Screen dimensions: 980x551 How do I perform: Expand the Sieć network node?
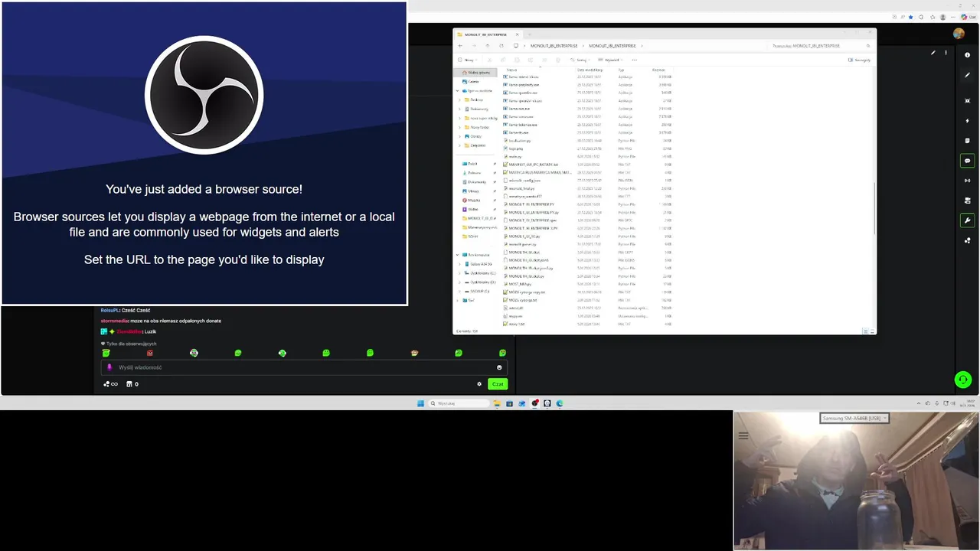[x=459, y=301]
